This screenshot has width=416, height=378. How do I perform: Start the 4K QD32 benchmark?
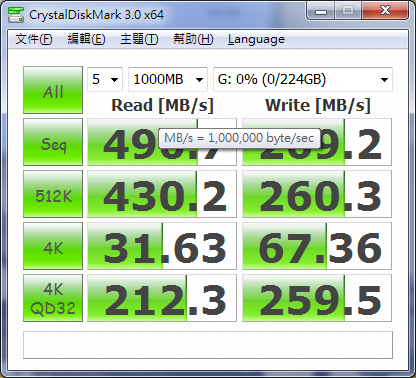tap(53, 298)
